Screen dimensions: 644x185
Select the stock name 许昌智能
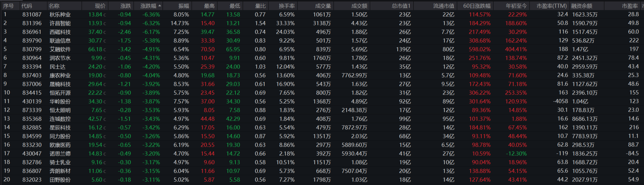60,23
